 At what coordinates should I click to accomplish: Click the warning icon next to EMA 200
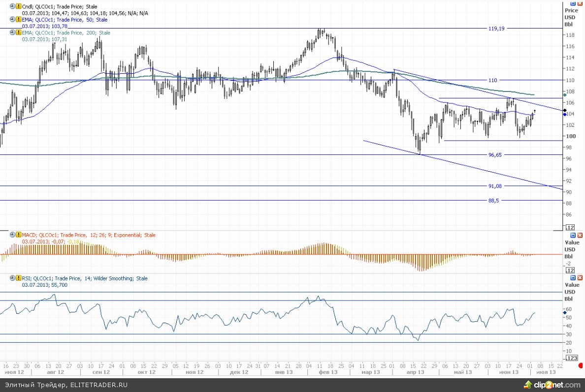(18, 32)
